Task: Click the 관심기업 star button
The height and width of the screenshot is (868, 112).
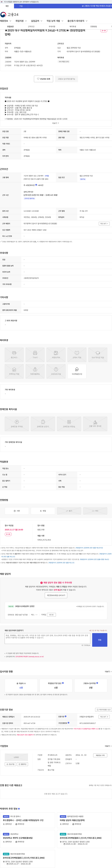Action: [10, 764]
